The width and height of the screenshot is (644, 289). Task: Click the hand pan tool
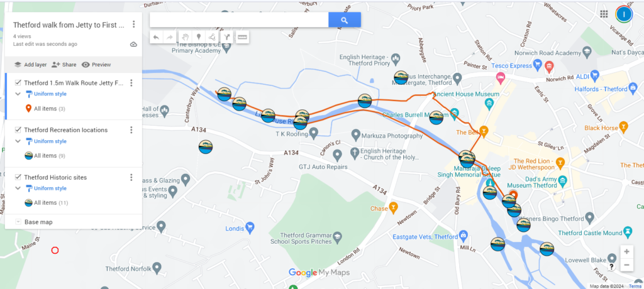185,37
